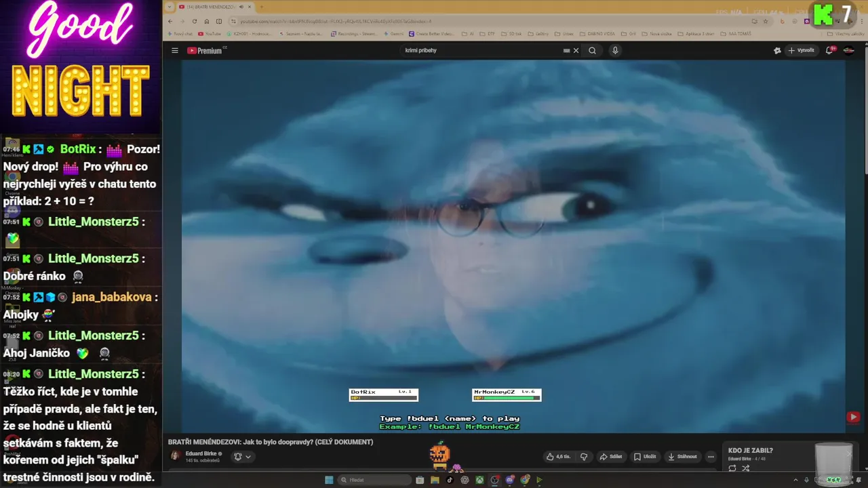The image size is (868, 488).
Task: Open a new browser tab with plus
Action: click(262, 7)
